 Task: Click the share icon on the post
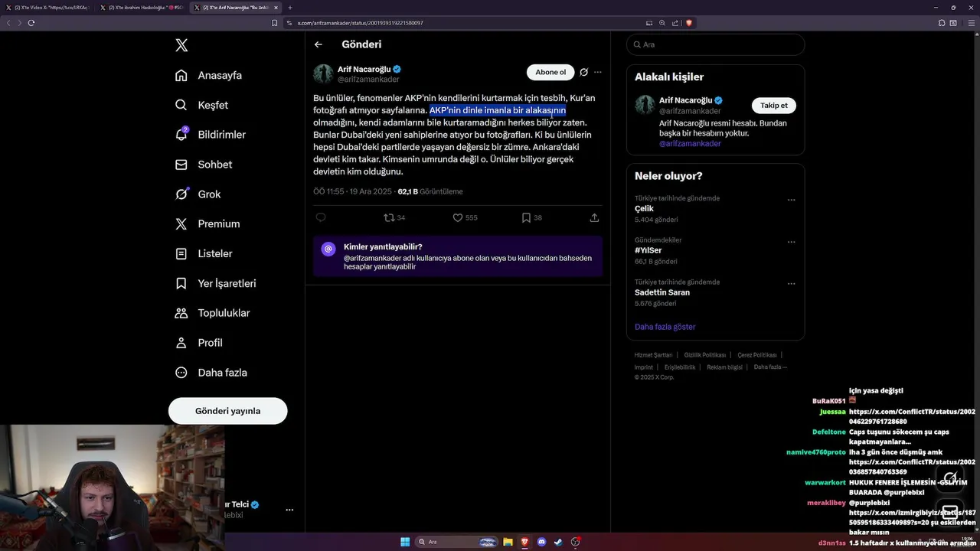(x=594, y=217)
